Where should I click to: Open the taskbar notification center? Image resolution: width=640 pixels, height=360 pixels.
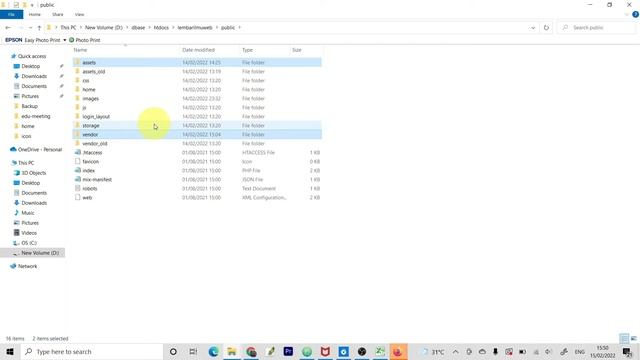pyautogui.click(x=627, y=351)
